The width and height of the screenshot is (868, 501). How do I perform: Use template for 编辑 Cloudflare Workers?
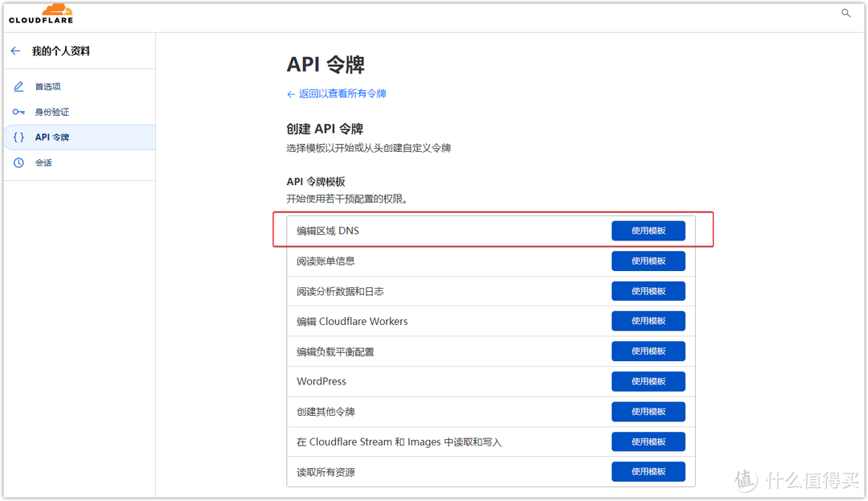[648, 321]
